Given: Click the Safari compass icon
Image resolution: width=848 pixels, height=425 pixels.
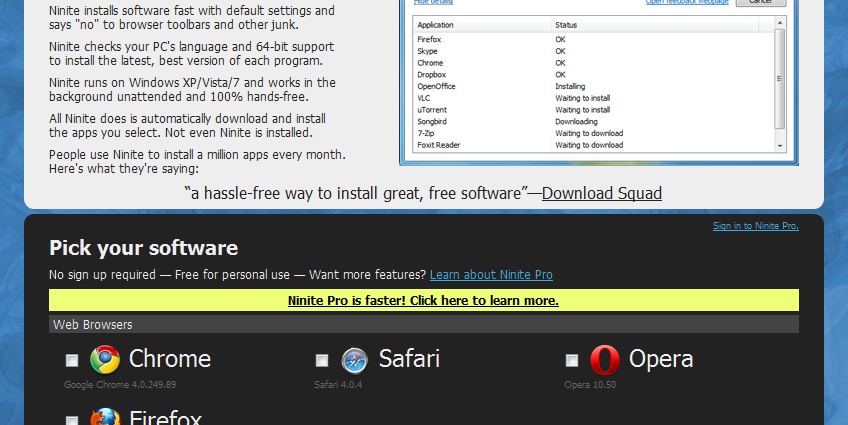Looking at the screenshot, I should point(355,361).
